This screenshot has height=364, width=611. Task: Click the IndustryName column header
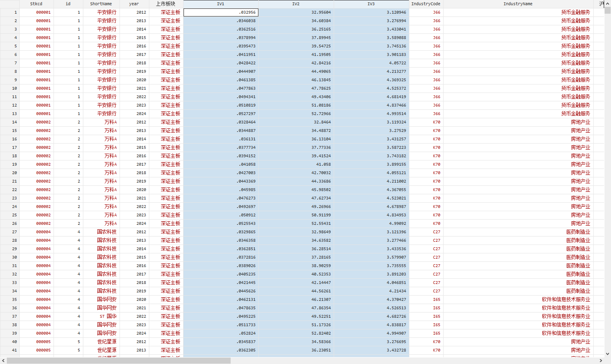[518, 4]
